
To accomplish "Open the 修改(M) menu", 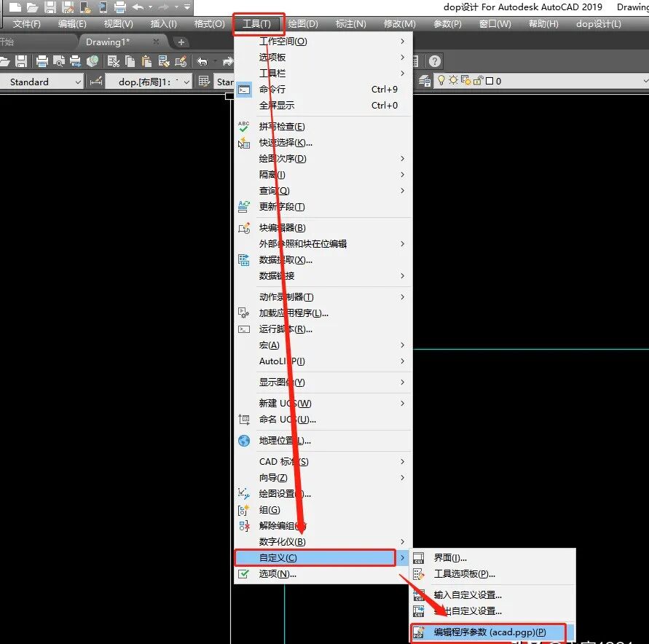I will tap(400, 23).
